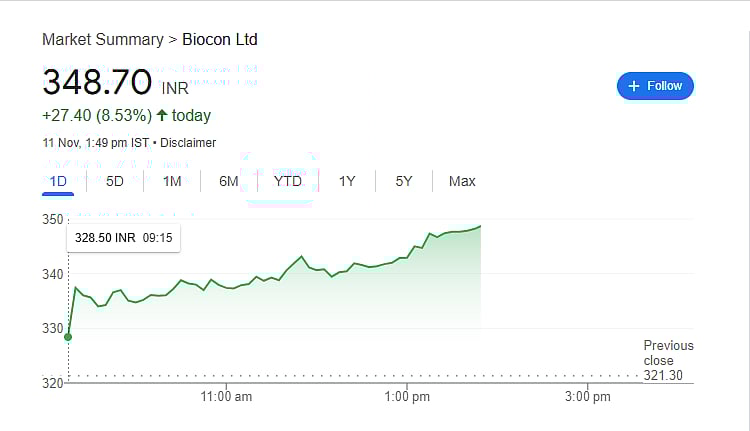This screenshot has width=750, height=431.
Task: Switch to the 6M chart tab
Action: coord(229,181)
